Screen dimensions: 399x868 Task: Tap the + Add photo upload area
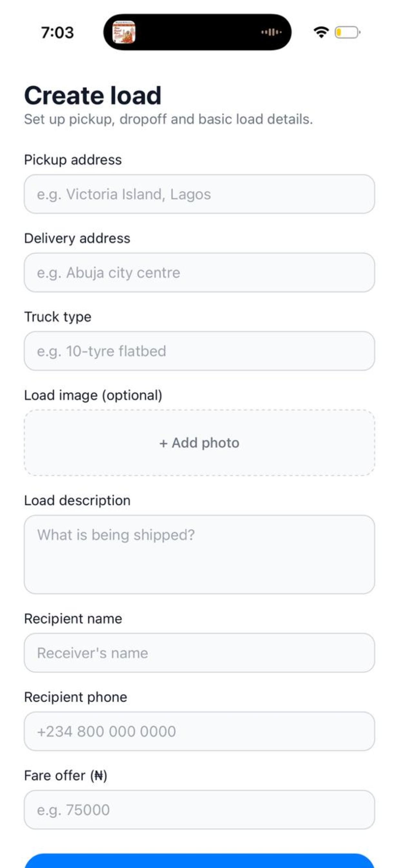[199, 443]
